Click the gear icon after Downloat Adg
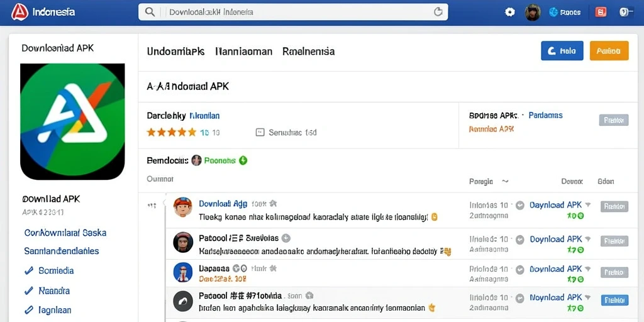644x322 pixels. pos(273,203)
